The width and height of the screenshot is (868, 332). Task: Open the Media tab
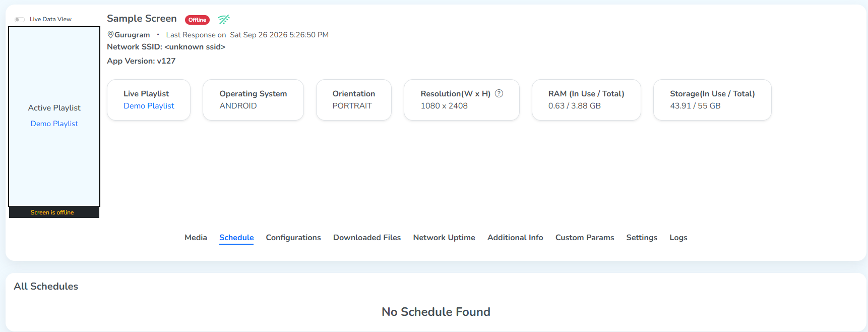[x=196, y=238]
